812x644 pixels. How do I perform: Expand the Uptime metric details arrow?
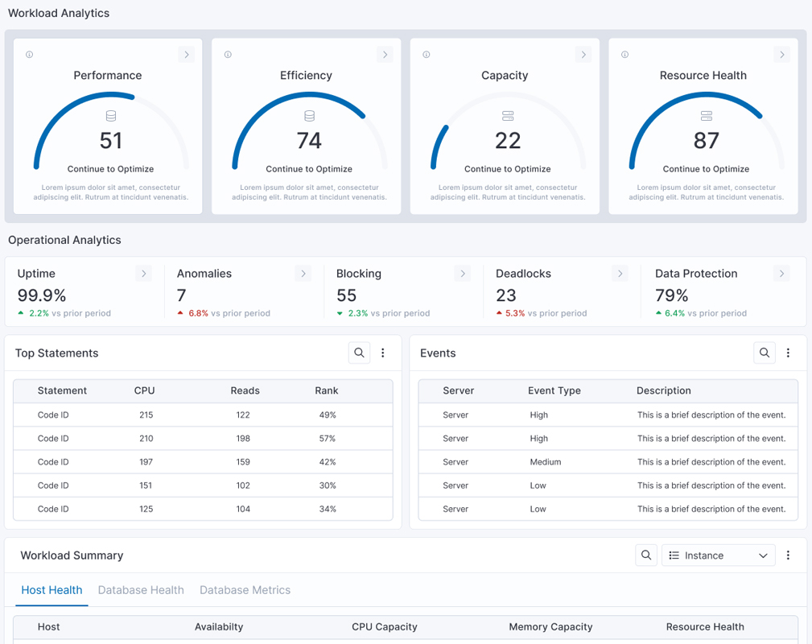[x=144, y=274]
